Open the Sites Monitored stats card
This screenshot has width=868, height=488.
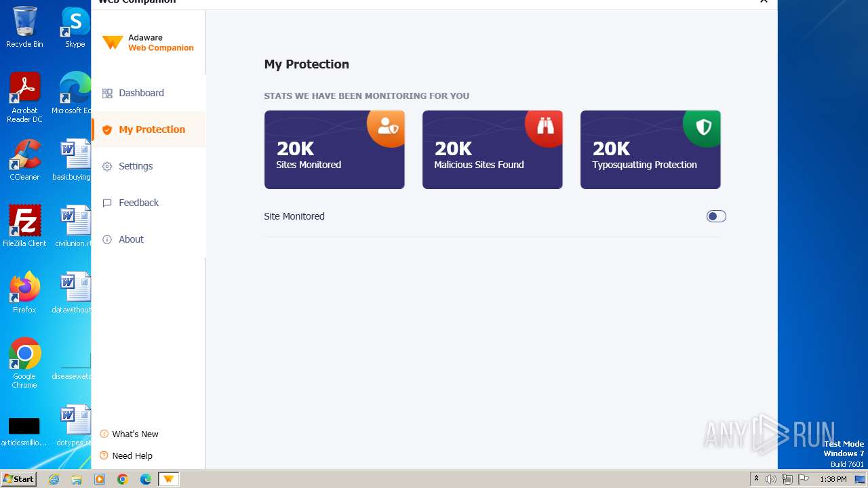pyautogui.click(x=334, y=150)
